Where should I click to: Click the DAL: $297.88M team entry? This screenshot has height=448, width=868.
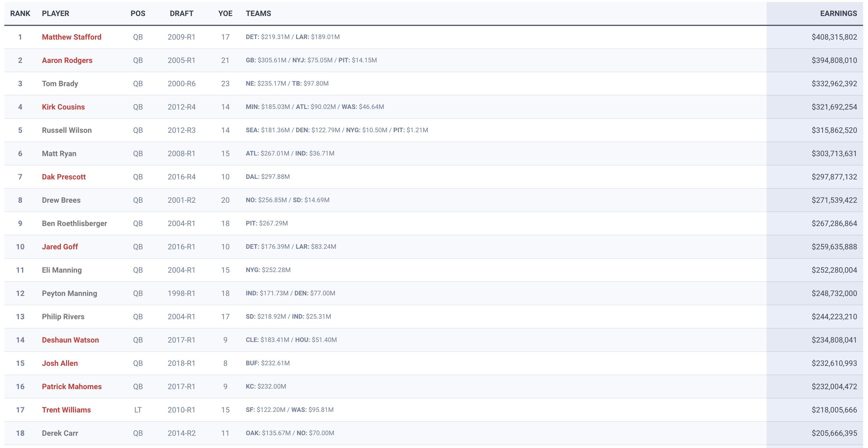tap(268, 177)
